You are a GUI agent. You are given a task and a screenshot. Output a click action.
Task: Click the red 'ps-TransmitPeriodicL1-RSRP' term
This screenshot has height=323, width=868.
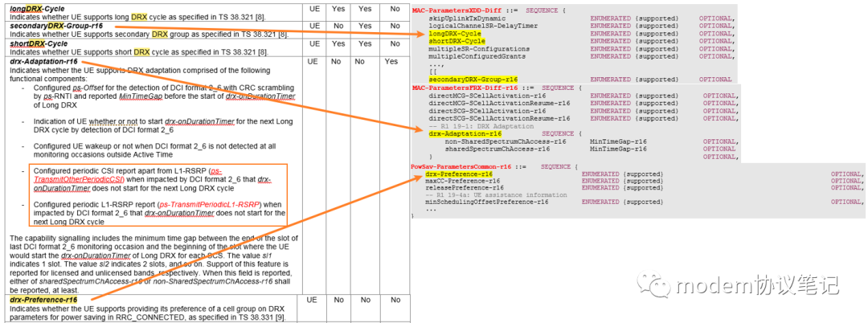[x=210, y=203]
